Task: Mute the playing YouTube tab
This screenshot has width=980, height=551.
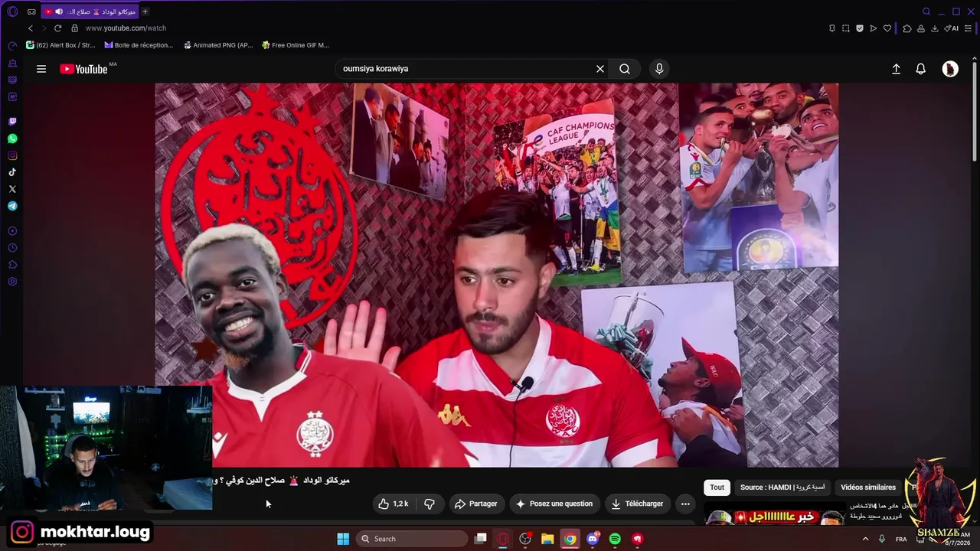Action: pos(59,11)
